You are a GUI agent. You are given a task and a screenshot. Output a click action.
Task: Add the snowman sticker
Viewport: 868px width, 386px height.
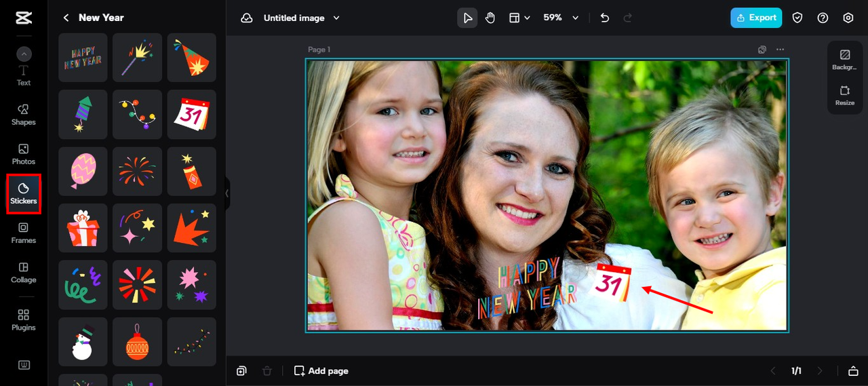tap(83, 342)
